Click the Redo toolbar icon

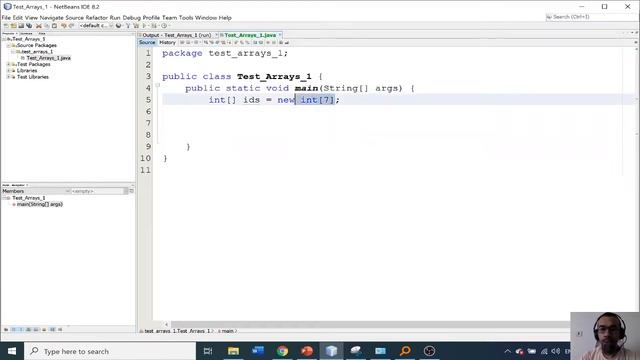point(71,26)
